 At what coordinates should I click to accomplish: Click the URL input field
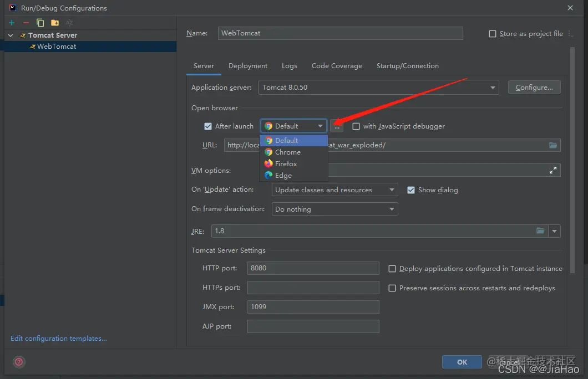392,145
